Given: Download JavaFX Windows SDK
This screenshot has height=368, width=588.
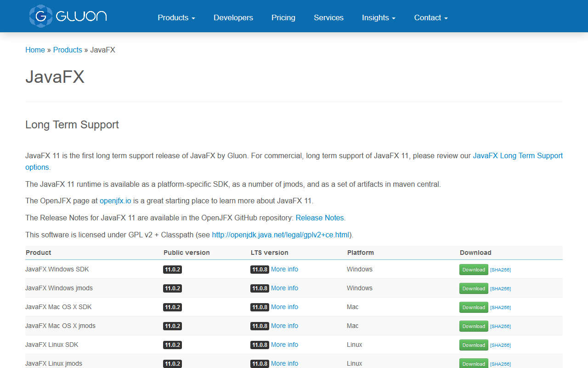Looking at the screenshot, I should tap(474, 270).
